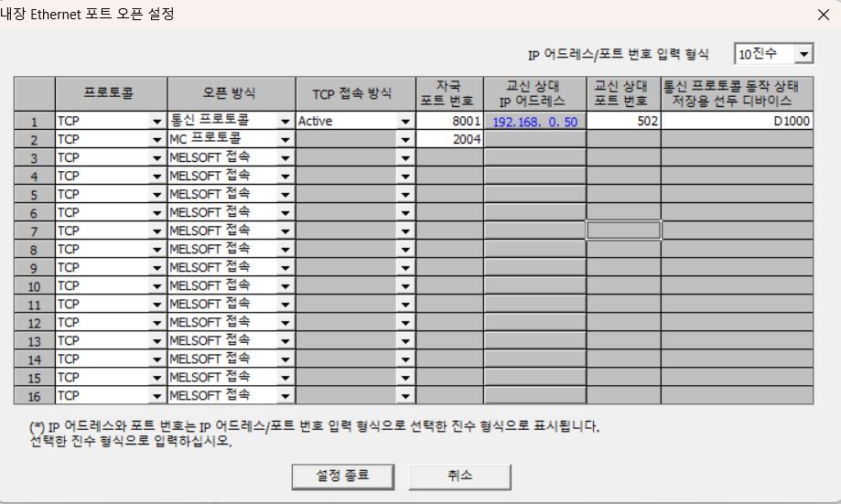Viewport: 841px width, 504px height.
Task: Open the MELSOFT 접속 dropdown in row 15
Action: (x=286, y=378)
